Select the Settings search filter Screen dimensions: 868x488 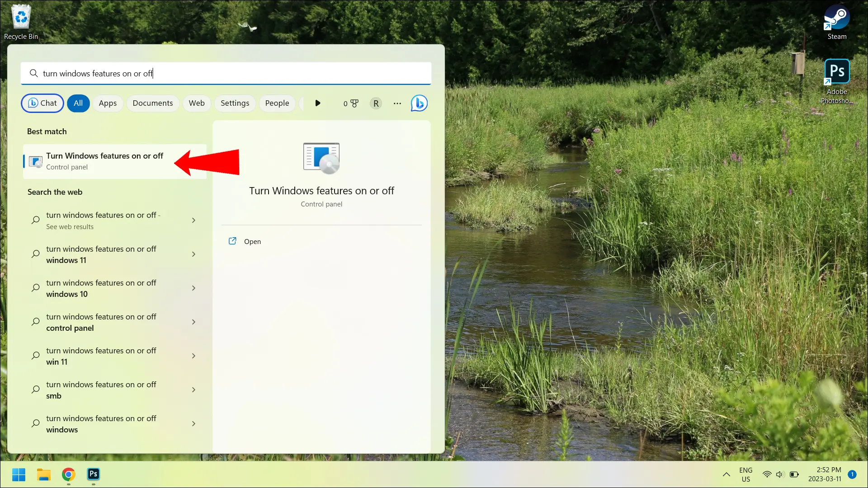(x=234, y=103)
